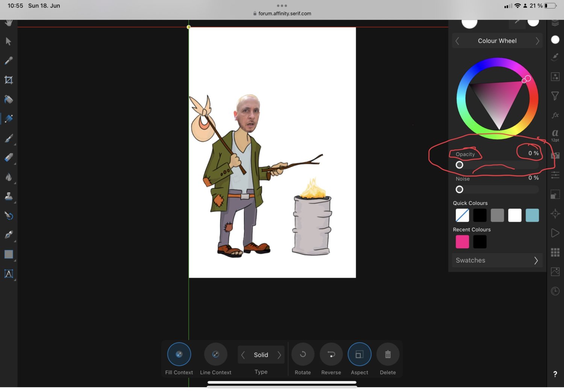Open the History clock panel

tap(555, 291)
